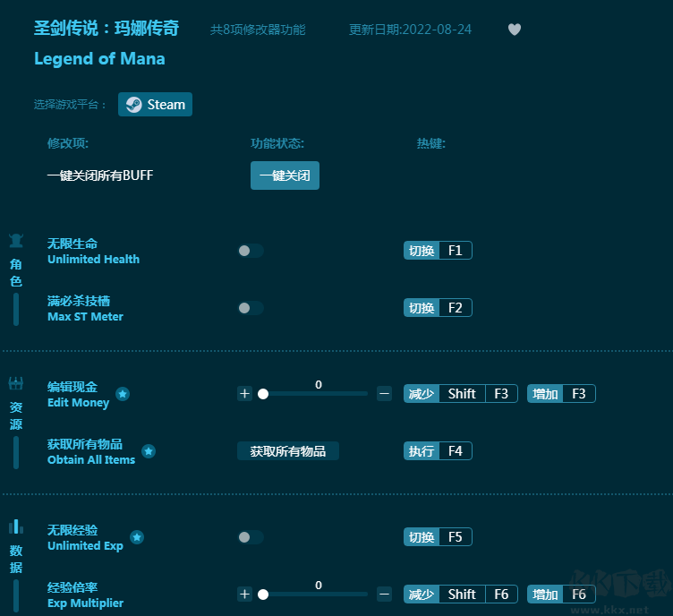673x616 pixels.
Task: Click the Obtain All Items label
Action: 91,459
